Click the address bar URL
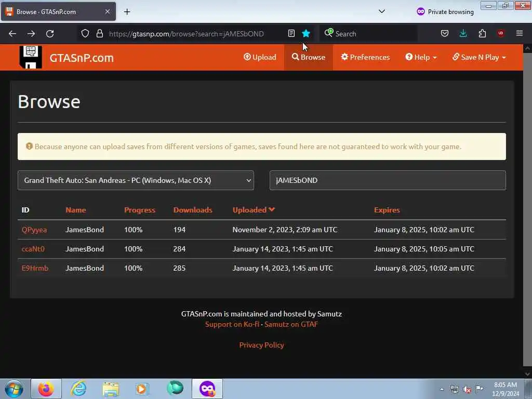This screenshot has width=532, height=399. coord(187,34)
